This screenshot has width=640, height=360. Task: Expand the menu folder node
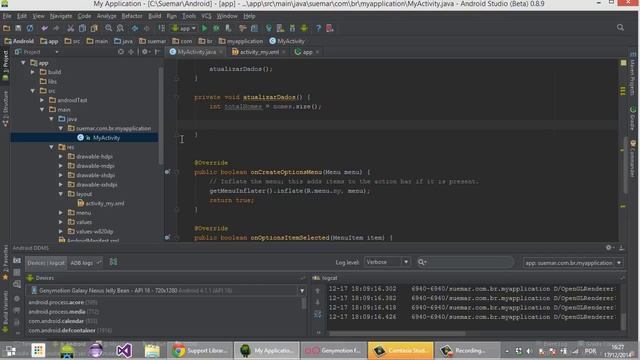[61, 213]
